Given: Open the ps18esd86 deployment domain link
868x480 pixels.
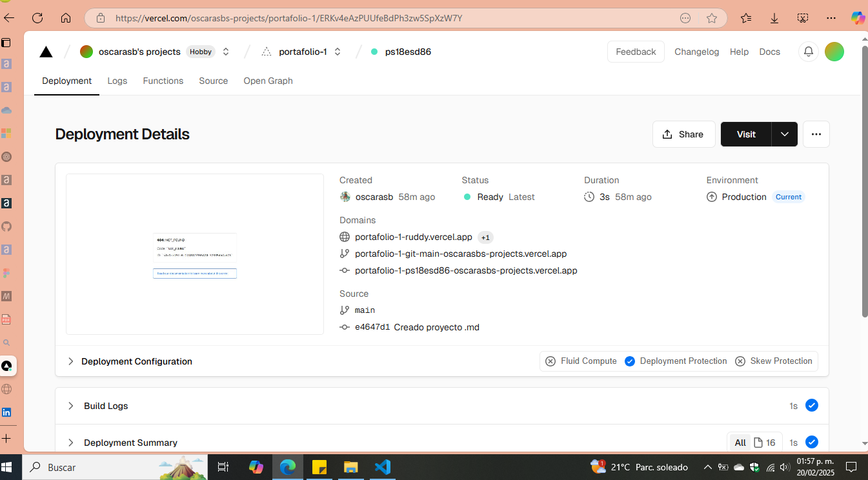Looking at the screenshot, I should pyautogui.click(x=466, y=271).
